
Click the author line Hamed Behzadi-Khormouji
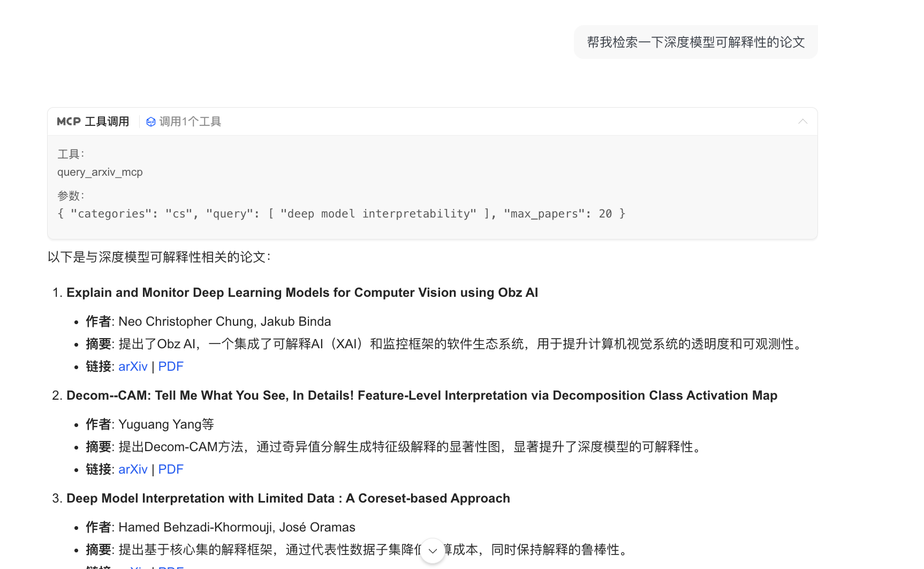coord(237,527)
